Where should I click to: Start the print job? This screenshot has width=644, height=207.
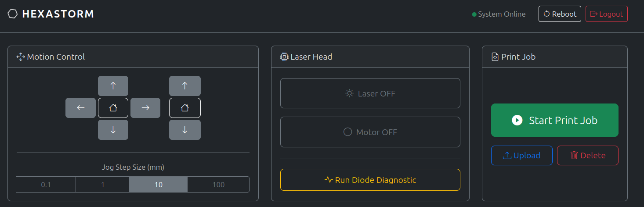(x=554, y=120)
